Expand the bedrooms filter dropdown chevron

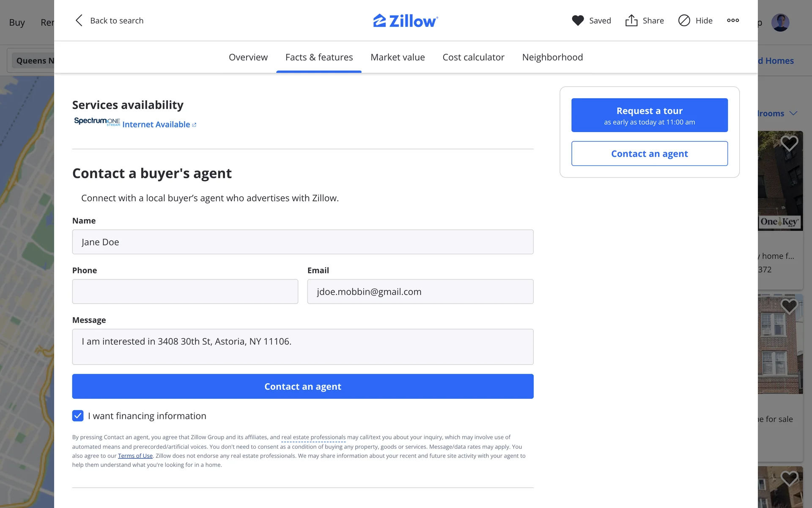[x=793, y=113]
